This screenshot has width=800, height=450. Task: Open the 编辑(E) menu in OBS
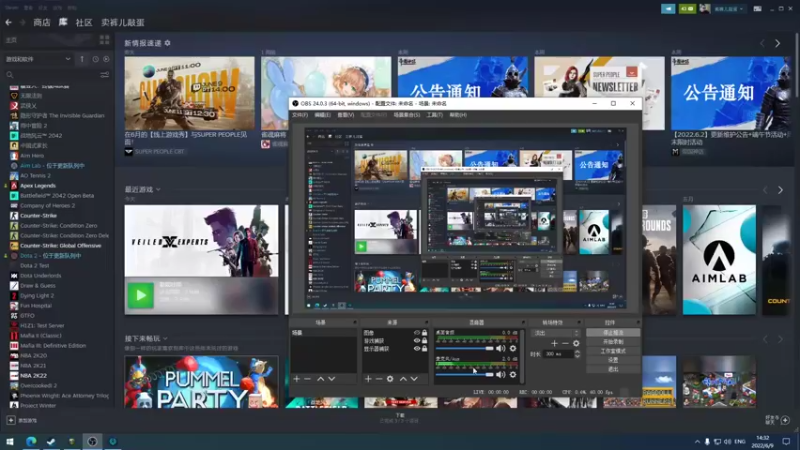tap(322, 115)
